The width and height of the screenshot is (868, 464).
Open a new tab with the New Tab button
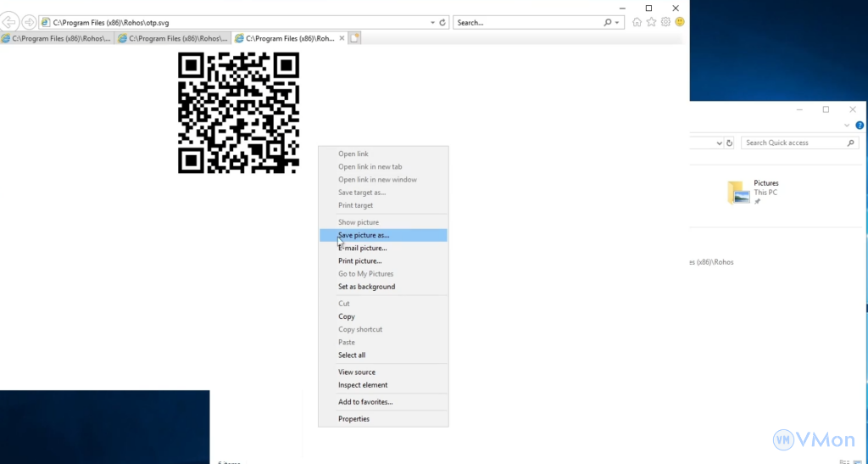(355, 38)
